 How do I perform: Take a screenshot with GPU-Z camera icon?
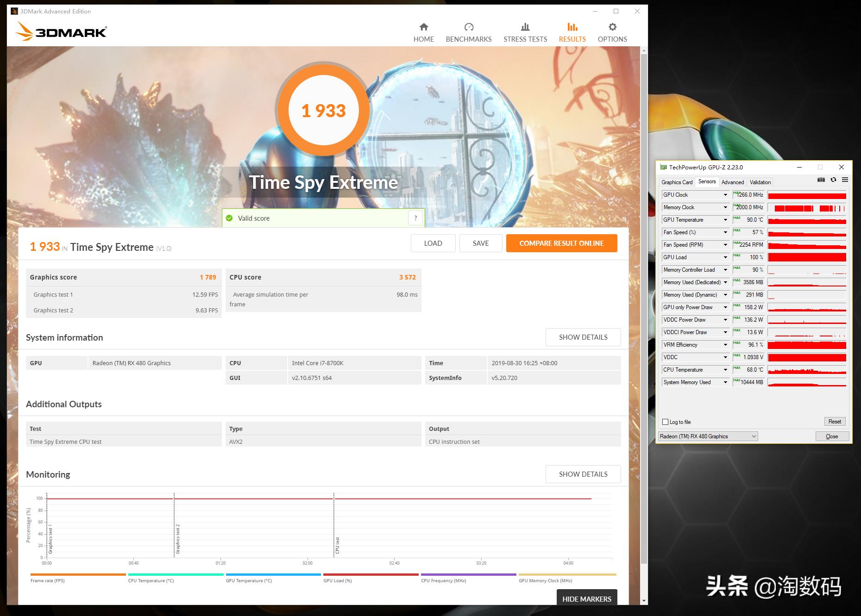(x=821, y=180)
